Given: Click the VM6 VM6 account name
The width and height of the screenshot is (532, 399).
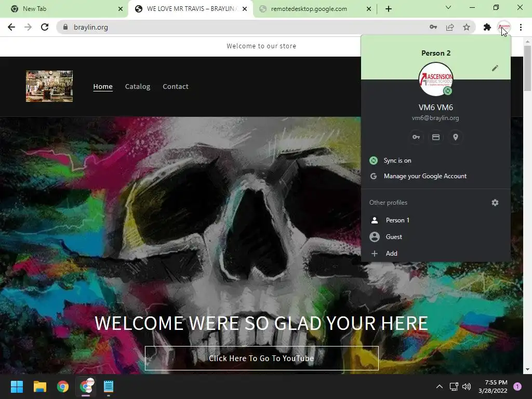Looking at the screenshot, I should (x=436, y=107).
